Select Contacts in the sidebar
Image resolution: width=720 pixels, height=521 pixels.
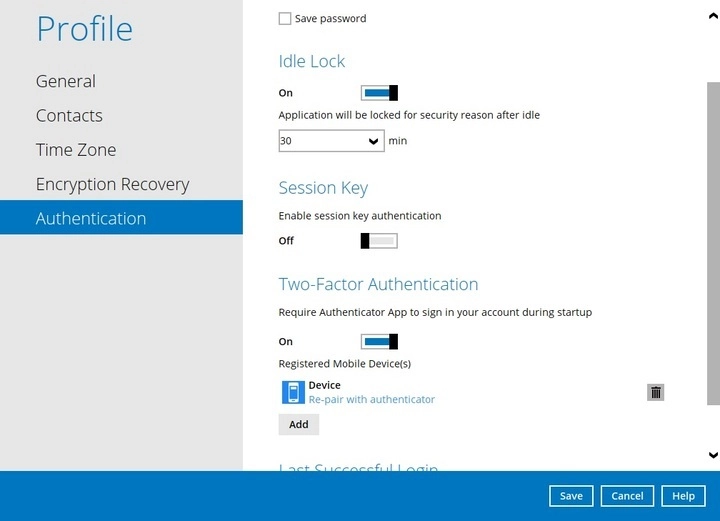[x=69, y=116]
